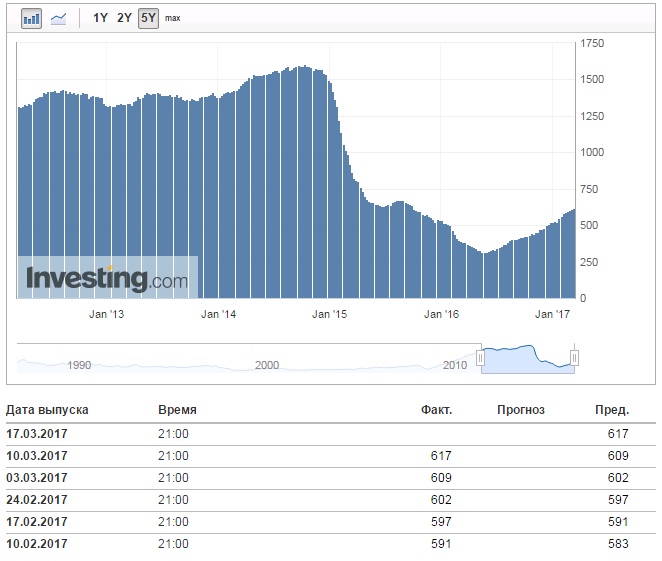The width and height of the screenshot is (662, 561).
Task: Switch to line chart view icon
Action: point(59,18)
